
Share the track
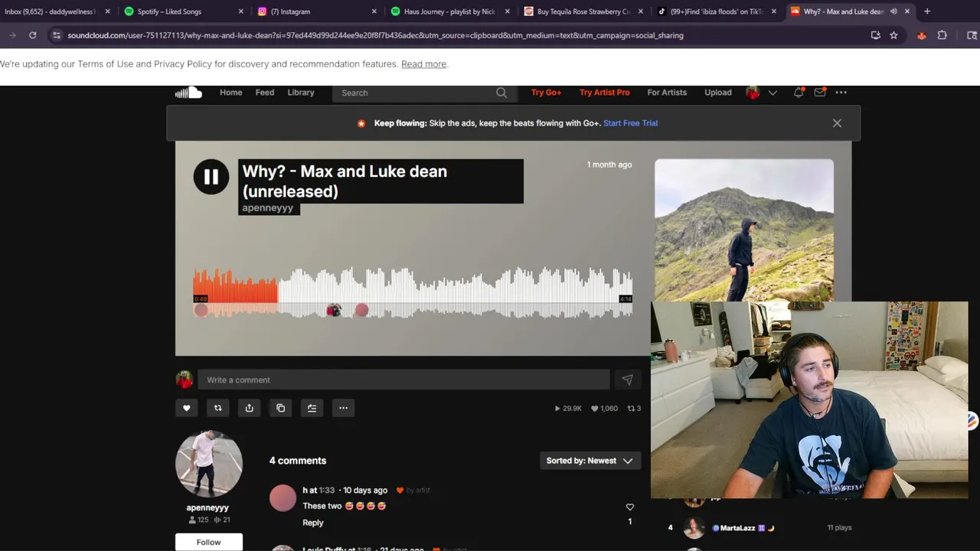pos(249,408)
